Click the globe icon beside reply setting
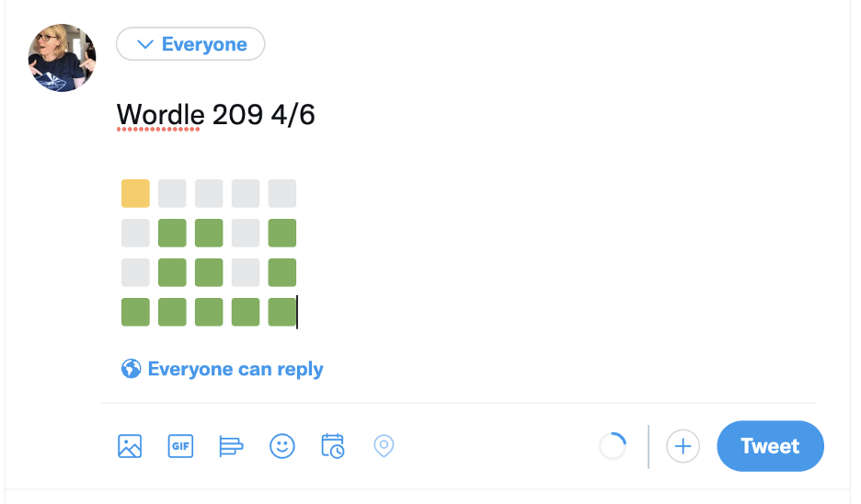 coord(132,370)
